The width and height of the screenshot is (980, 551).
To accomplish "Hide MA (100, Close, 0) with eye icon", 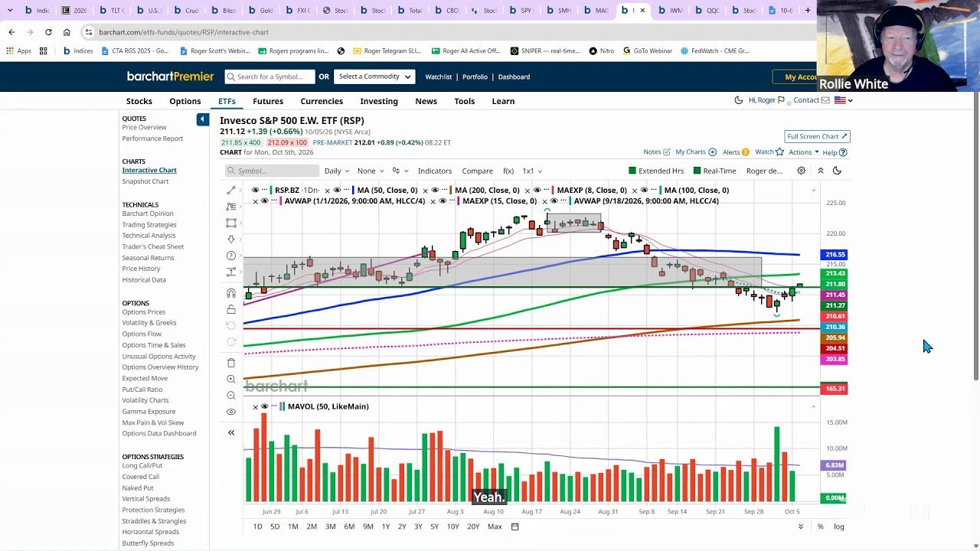I will [644, 191].
